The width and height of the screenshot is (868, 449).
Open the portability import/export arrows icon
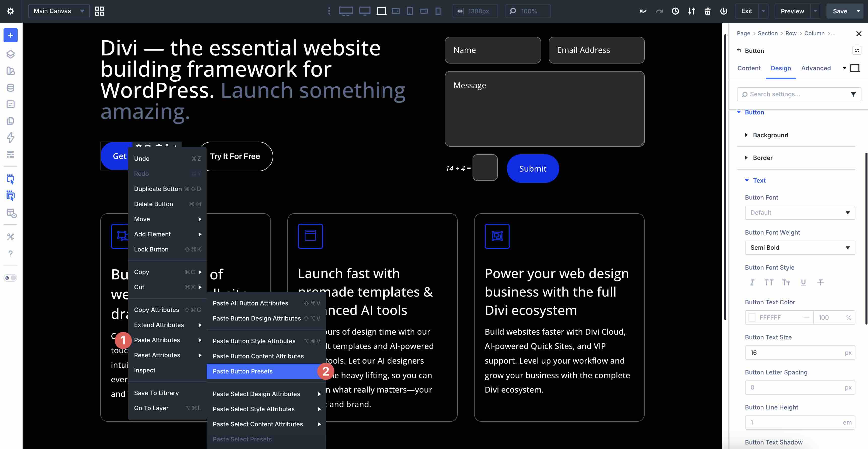(691, 11)
